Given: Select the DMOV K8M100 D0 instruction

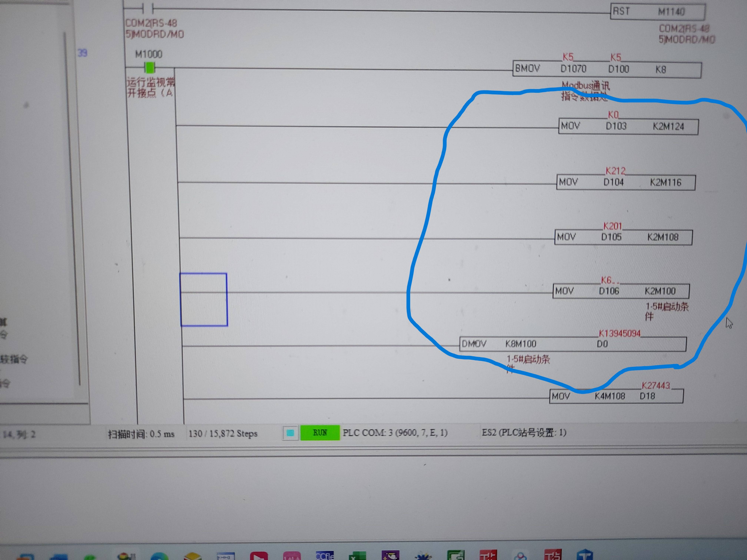Looking at the screenshot, I should [572, 344].
